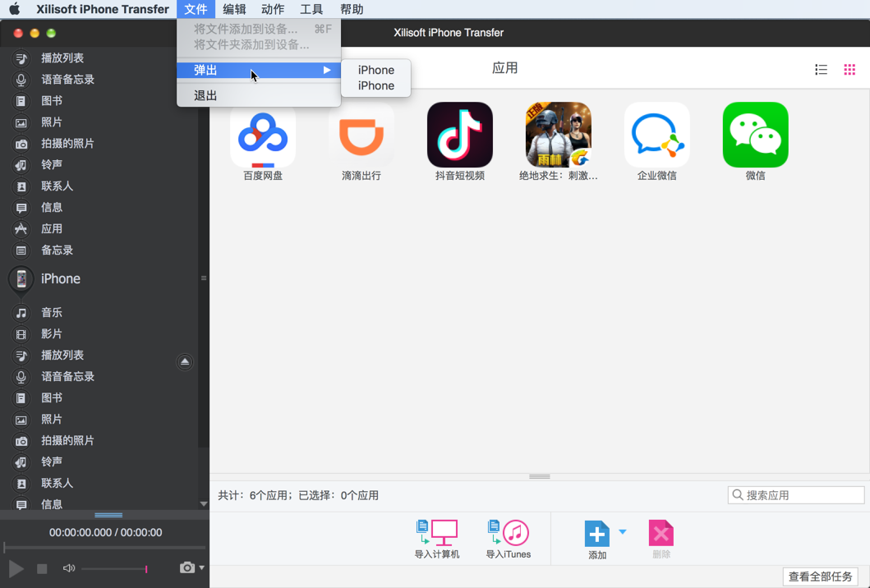Click the sidebar collapse splitter handle
The image size is (870, 588).
[x=204, y=278]
